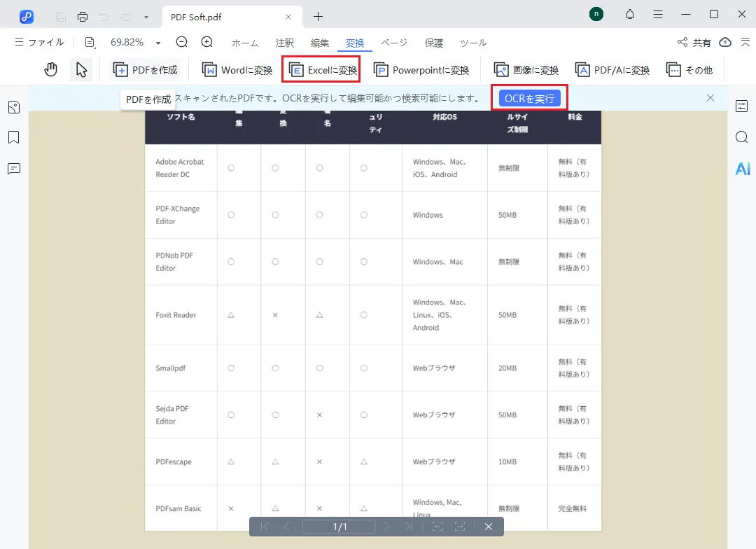Open その他 conversion options
The width and height of the screenshot is (756, 549).
coord(689,70)
